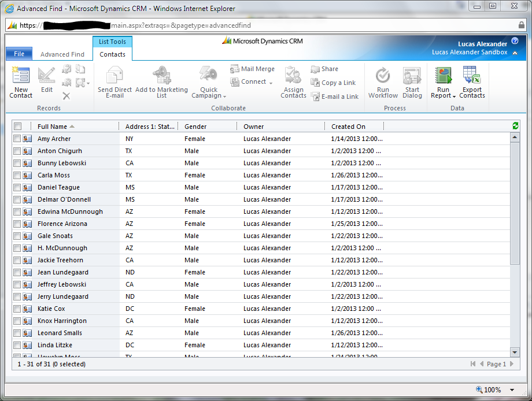Click the Edit record icon
The image size is (532, 401).
[x=46, y=75]
